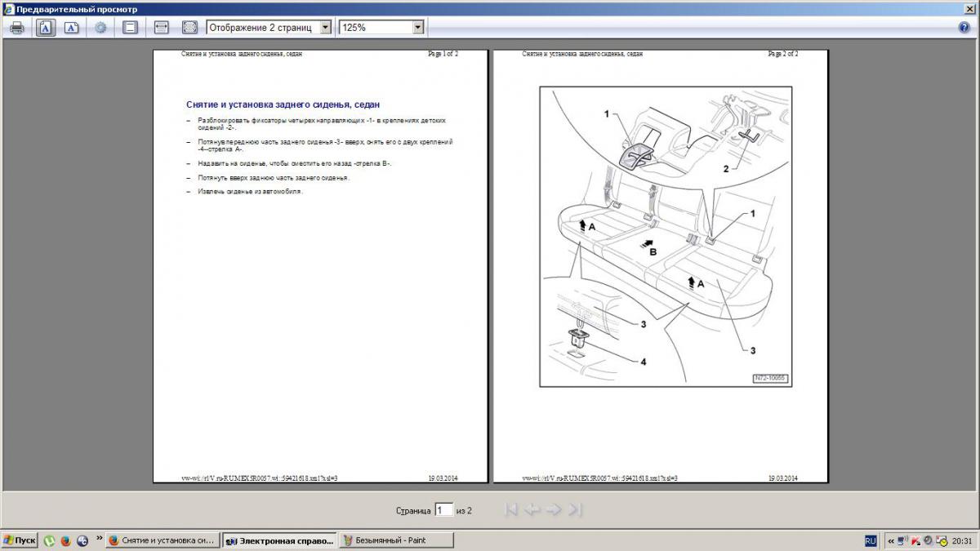The image size is (980, 551).
Task: Select page 1 preview in the print preview
Action: (320, 266)
